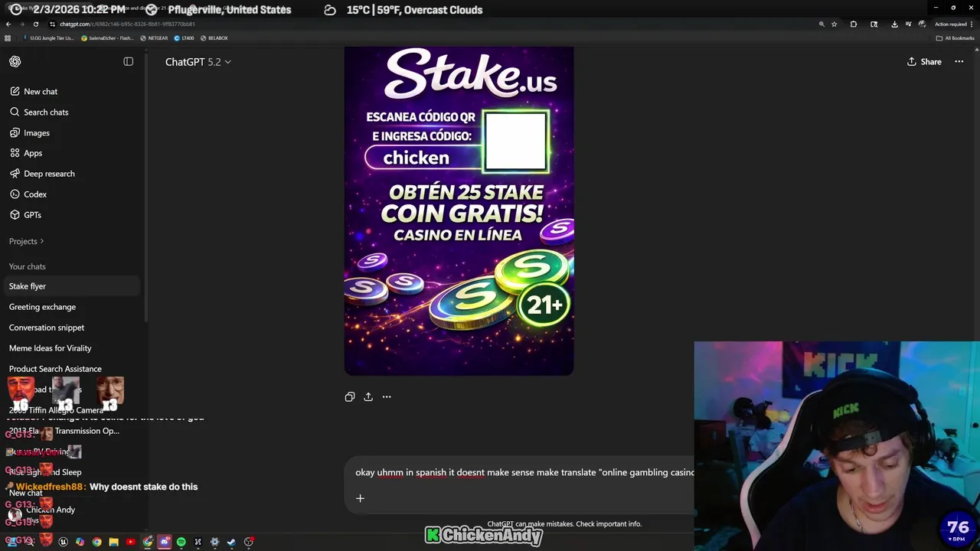The width and height of the screenshot is (980, 551).
Task: Open the balenaEtcher bookmark
Action: (x=109, y=37)
